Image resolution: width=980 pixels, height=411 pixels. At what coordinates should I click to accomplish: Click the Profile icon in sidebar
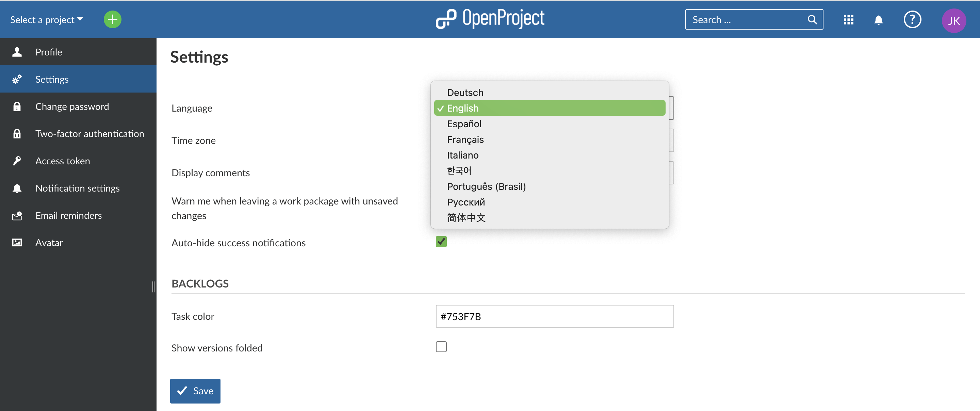click(17, 51)
